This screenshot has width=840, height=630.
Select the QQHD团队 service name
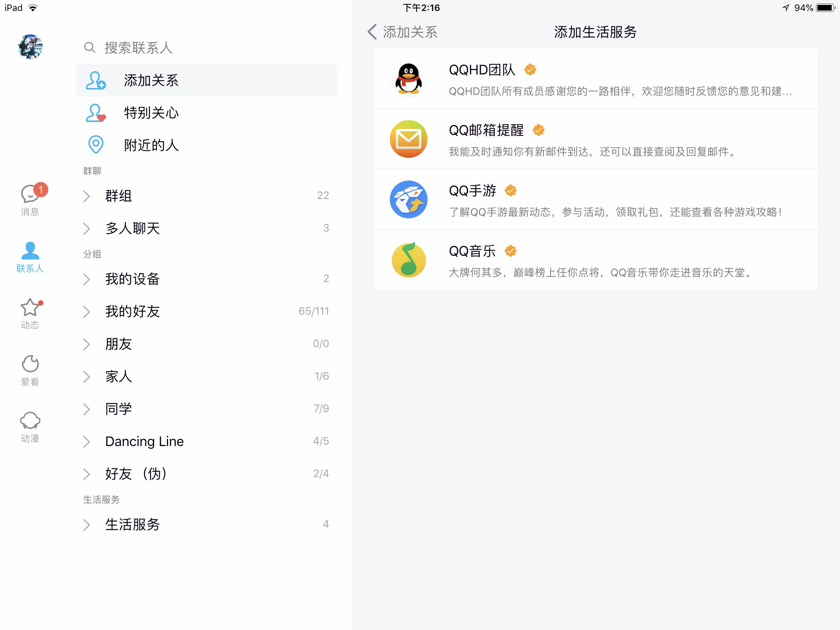pos(482,70)
